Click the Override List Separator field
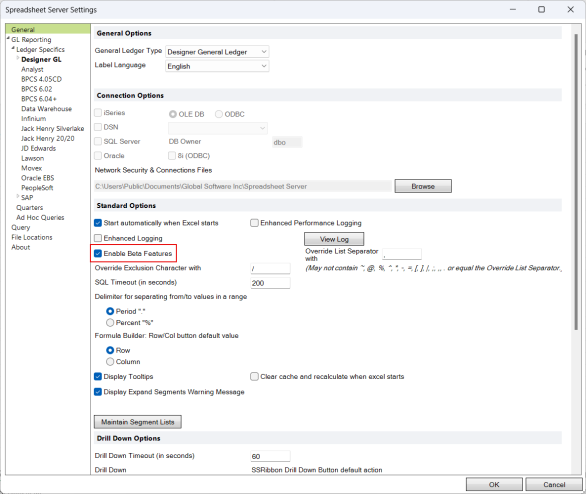The width and height of the screenshot is (586, 494). (402, 254)
